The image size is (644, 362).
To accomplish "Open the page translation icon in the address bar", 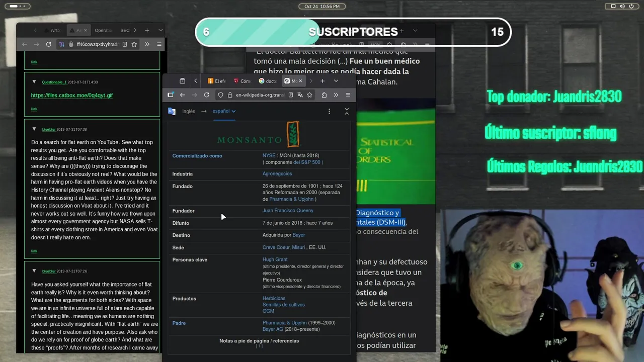I will (300, 95).
